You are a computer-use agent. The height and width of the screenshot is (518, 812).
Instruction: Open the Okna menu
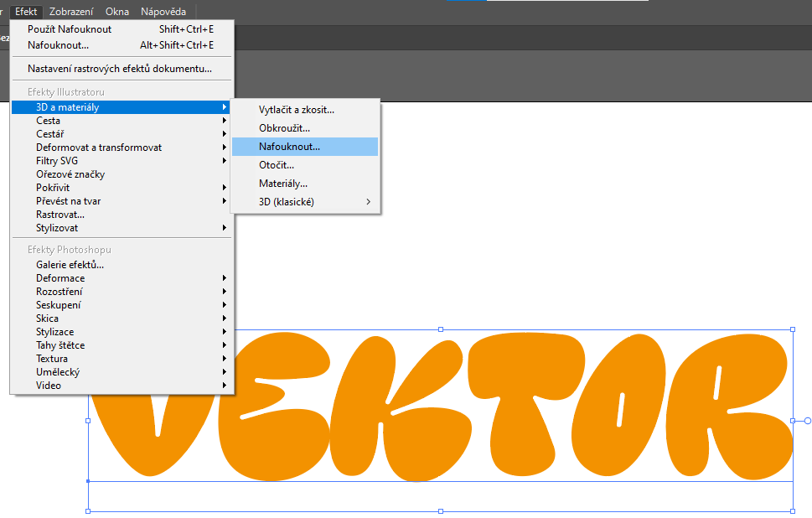point(117,12)
